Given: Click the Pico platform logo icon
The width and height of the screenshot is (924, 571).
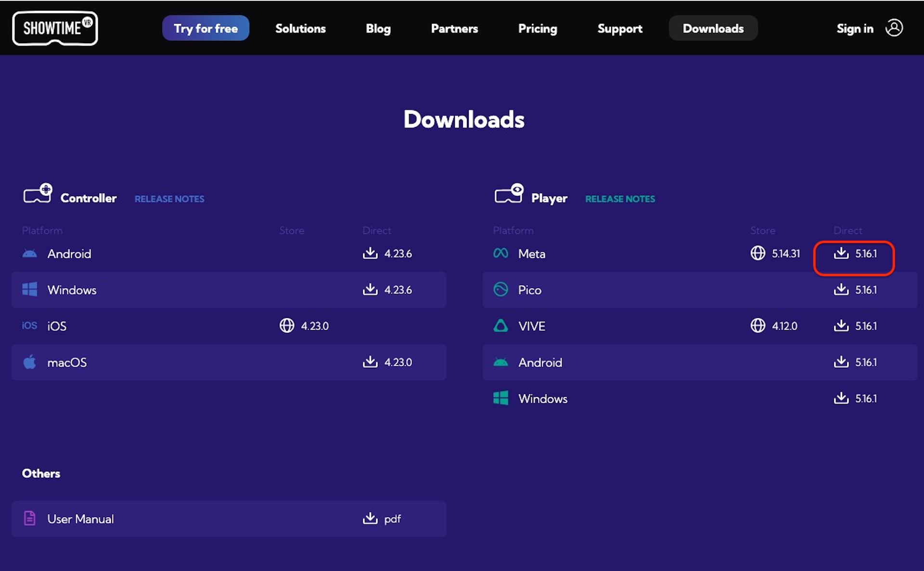Looking at the screenshot, I should [x=500, y=289].
